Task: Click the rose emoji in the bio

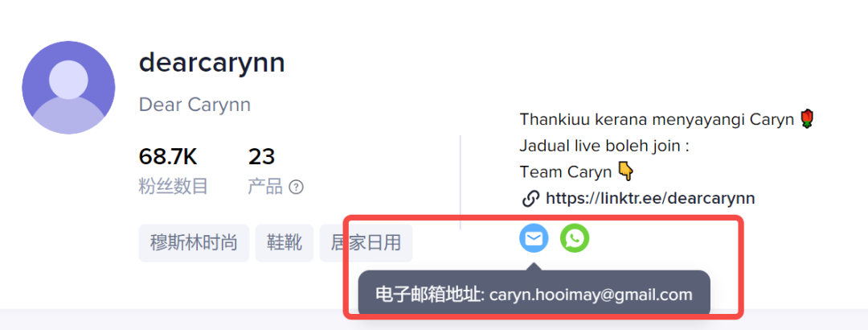Action: [x=808, y=119]
